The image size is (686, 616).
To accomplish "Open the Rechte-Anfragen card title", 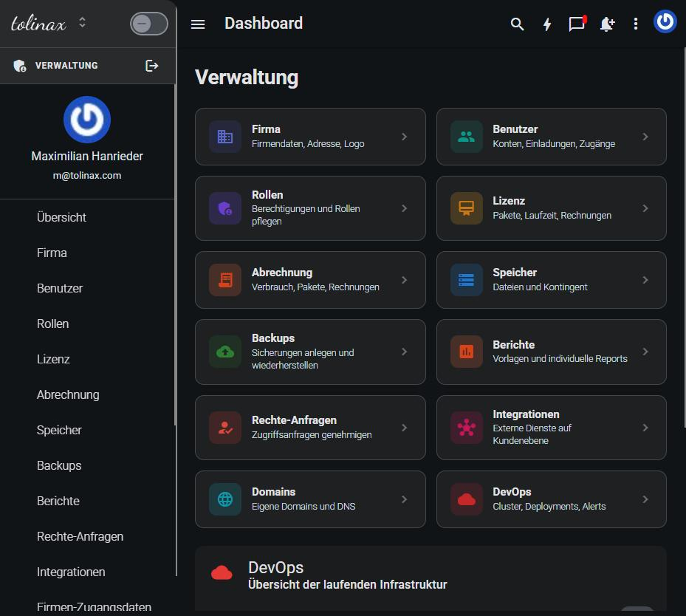I will (294, 420).
